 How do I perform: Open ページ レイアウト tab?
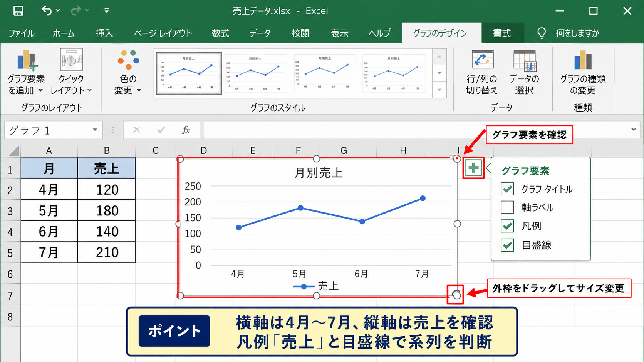click(163, 33)
